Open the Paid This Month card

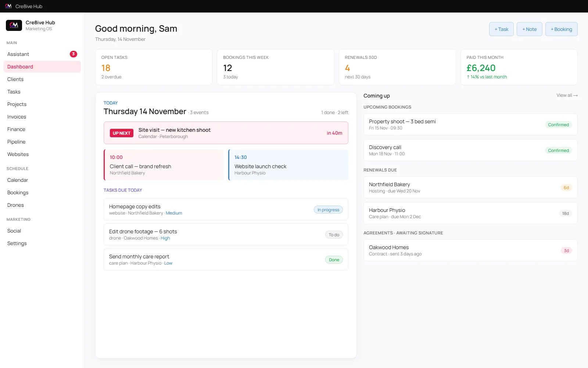519,67
